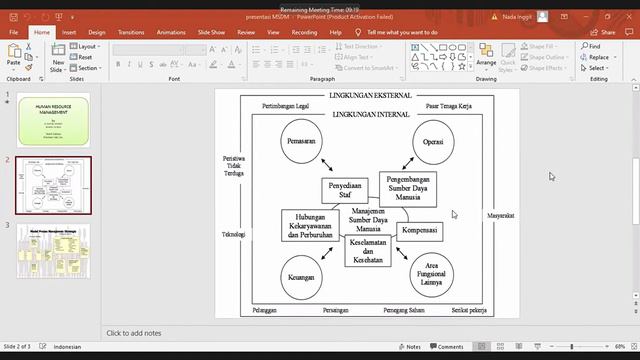Click the Notes button in status bar

coord(410,347)
